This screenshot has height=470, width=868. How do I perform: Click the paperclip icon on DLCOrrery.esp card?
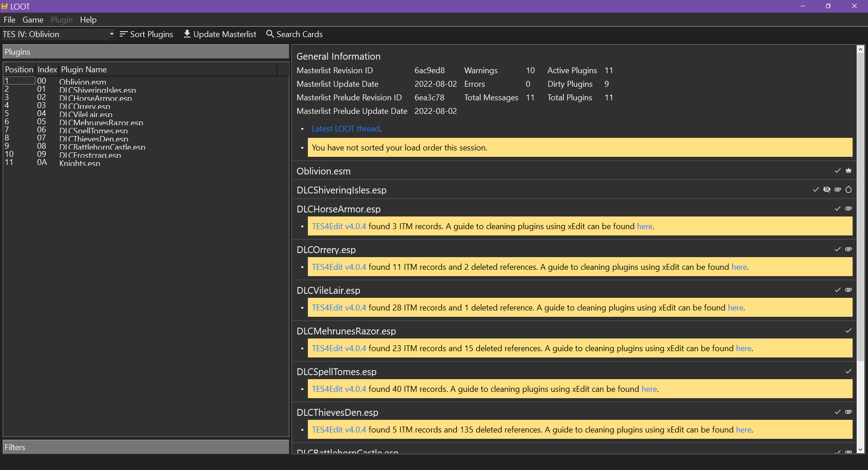click(x=848, y=249)
